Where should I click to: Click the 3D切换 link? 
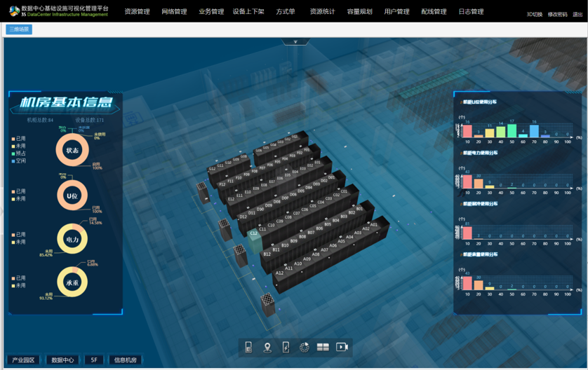coord(534,14)
